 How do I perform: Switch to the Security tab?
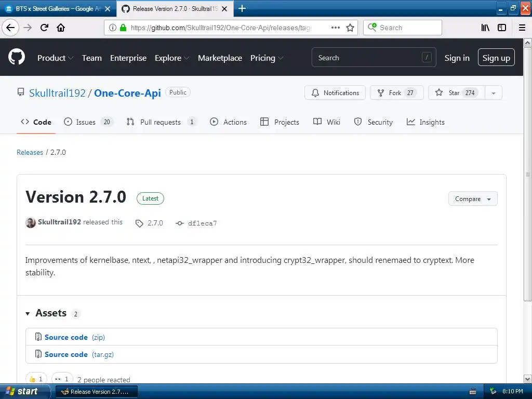373,122
